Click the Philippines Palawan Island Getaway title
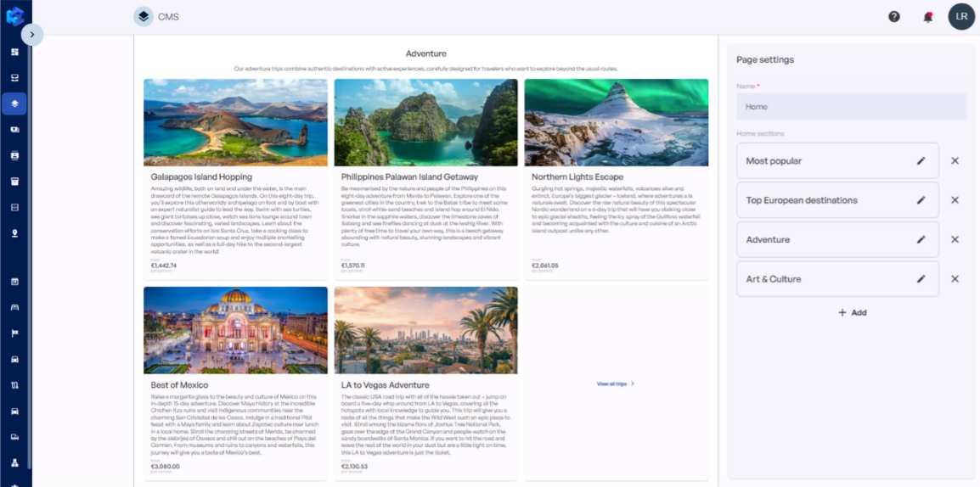 pos(409,177)
